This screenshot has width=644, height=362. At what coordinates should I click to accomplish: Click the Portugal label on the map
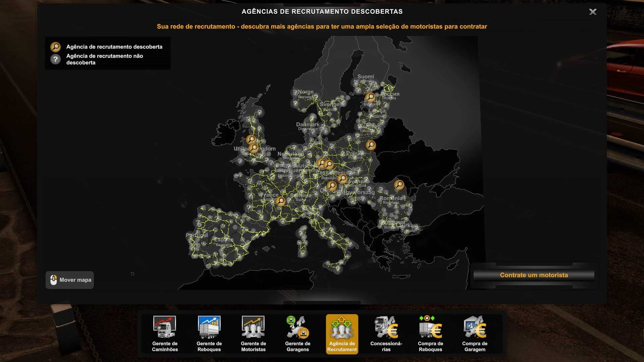pyautogui.click(x=197, y=235)
